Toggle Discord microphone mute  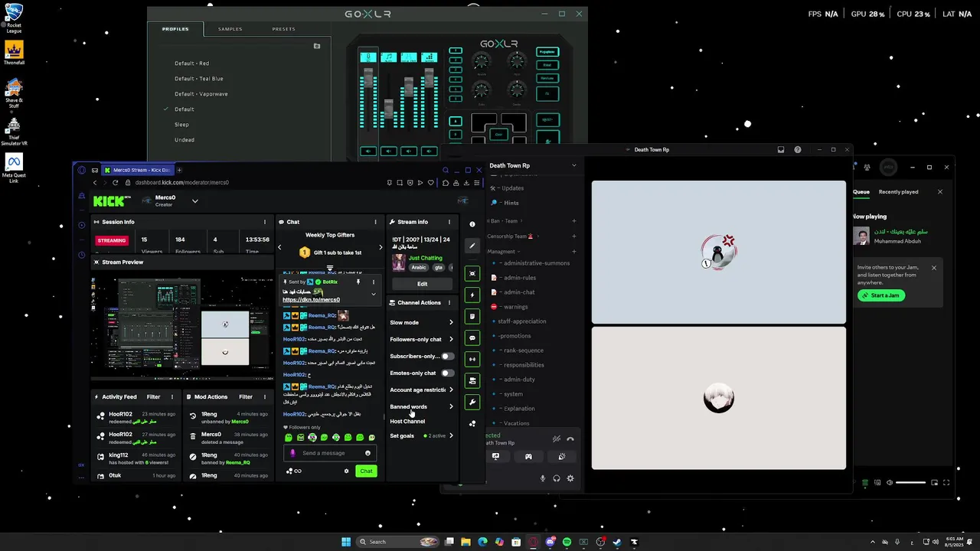(543, 478)
